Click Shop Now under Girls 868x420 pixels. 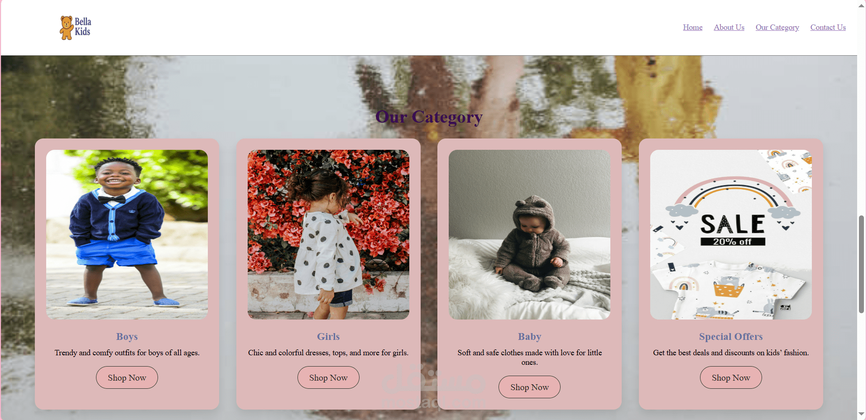click(328, 377)
